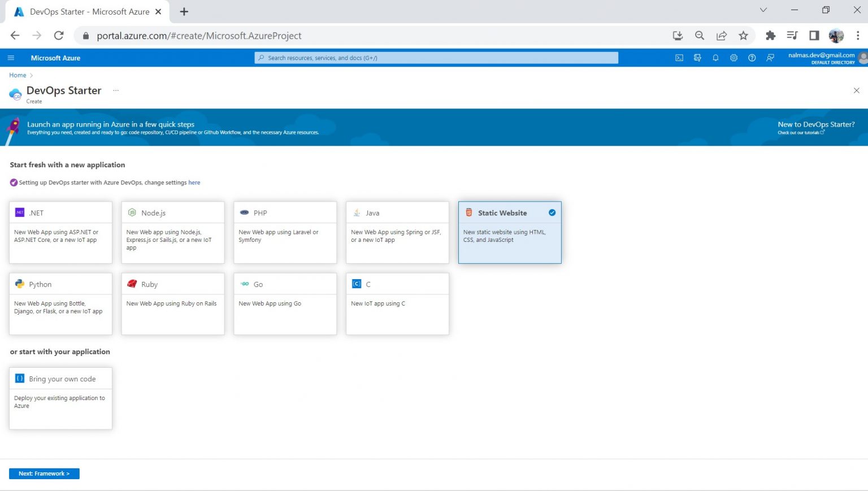
Task: Install app icon in address bar
Action: click(x=678, y=36)
